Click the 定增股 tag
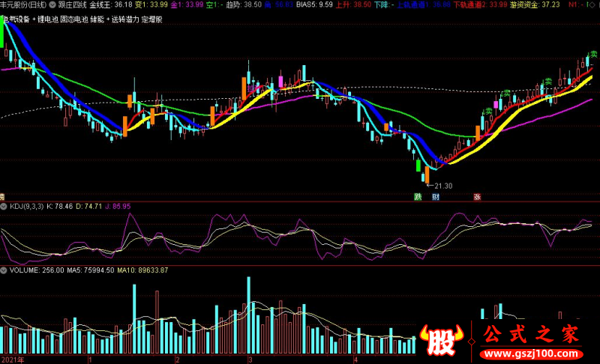 [152, 19]
